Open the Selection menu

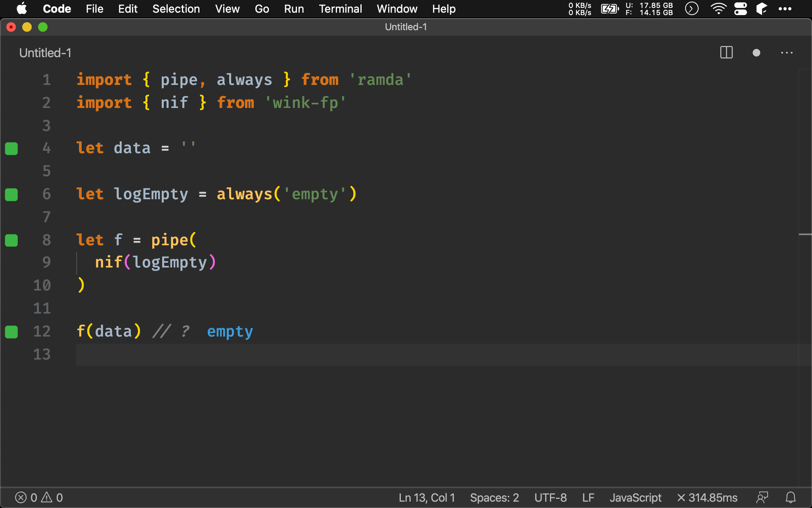(x=176, y=9)
